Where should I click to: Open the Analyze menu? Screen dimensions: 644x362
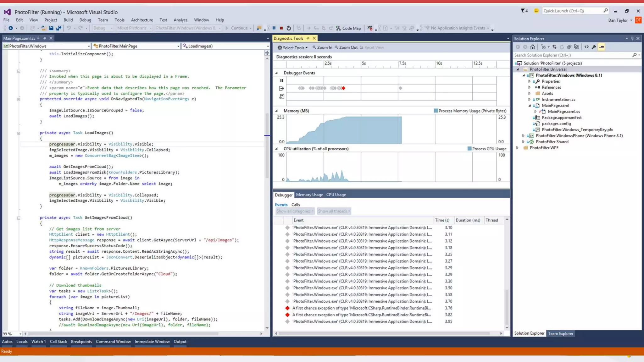[x=180, y=20]
